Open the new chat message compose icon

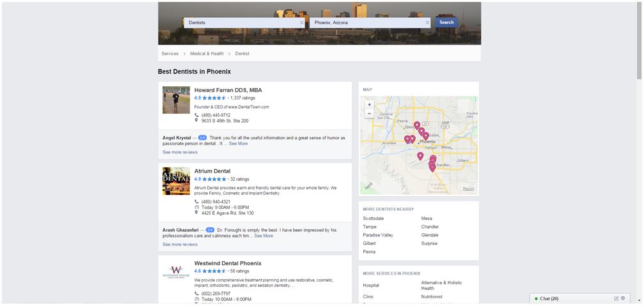(616, 298)
